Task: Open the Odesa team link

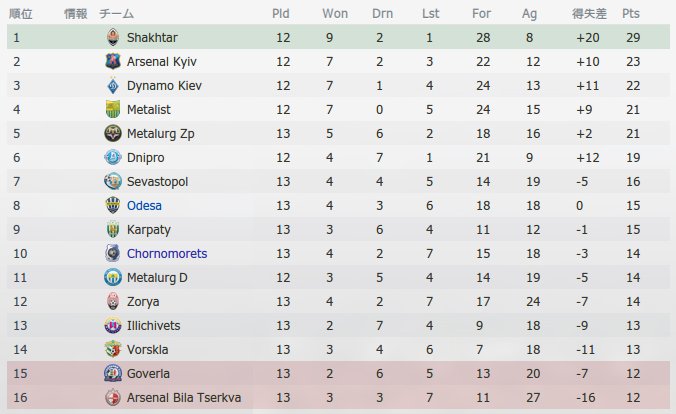Action: point(144,206)
